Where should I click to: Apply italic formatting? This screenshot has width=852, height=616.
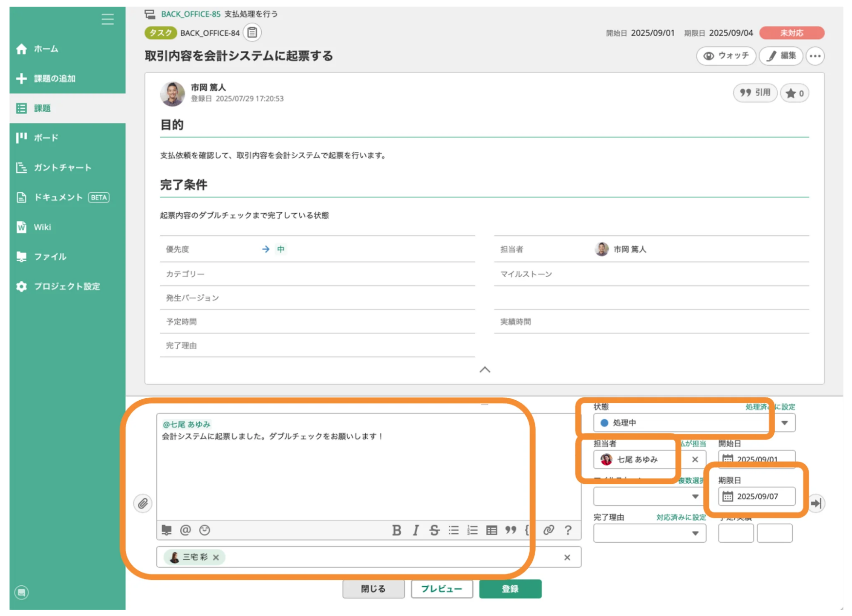(x=416, y=530)
